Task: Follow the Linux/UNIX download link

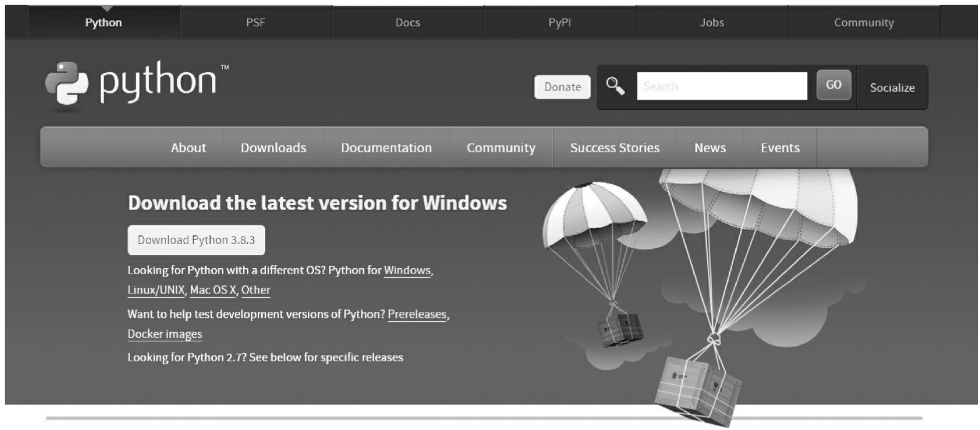Action: coord(156,290)
